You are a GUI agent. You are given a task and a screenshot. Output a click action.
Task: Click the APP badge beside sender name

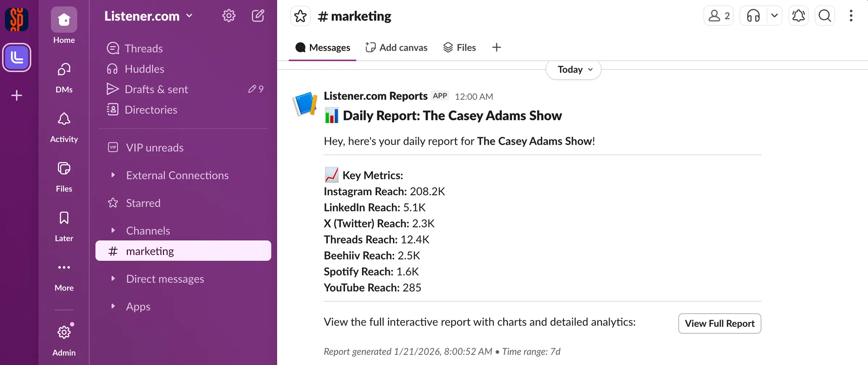[x=440, y=96]
